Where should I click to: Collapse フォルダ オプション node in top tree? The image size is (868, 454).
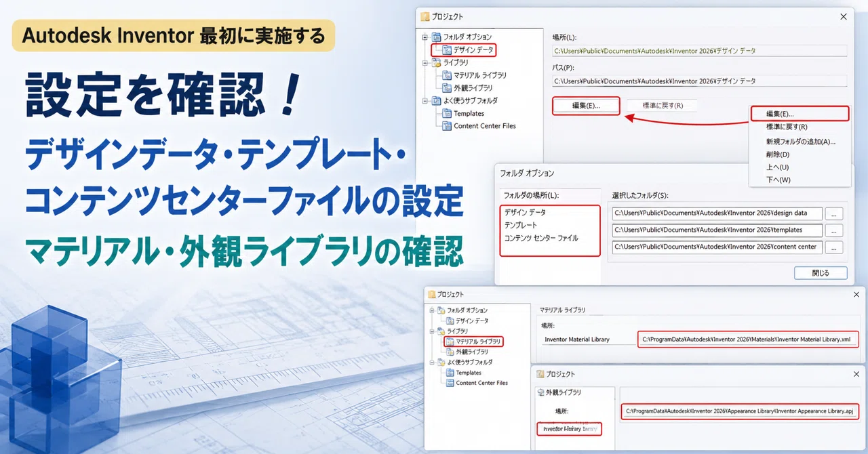[425, 37]
